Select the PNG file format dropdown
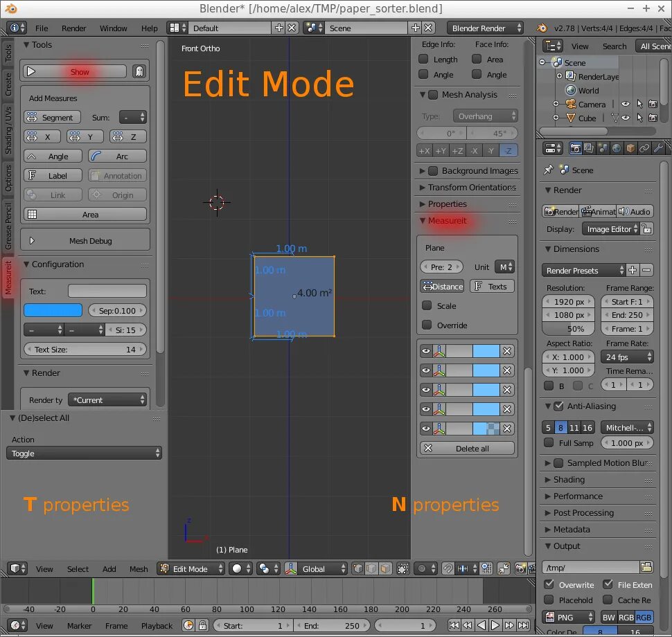The image size is (672, 637). tap(568, 618)
